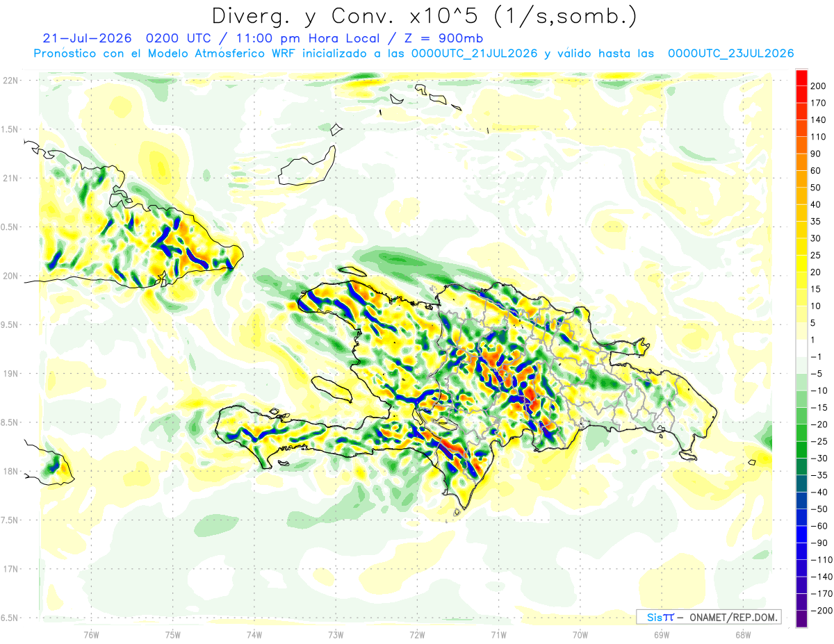Click the '18N' latitude label

10,471
